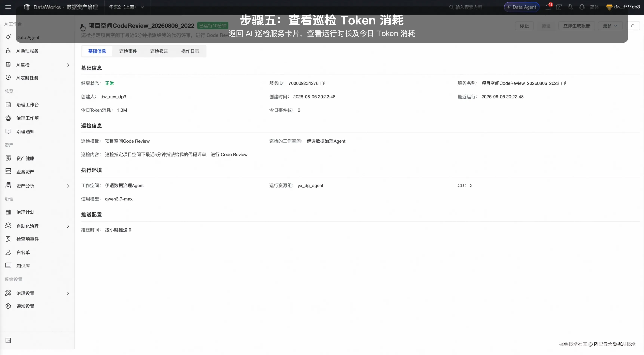644x355 pixels.
Task: Click resource group yx_dg_agent
Action: point(310,186)
